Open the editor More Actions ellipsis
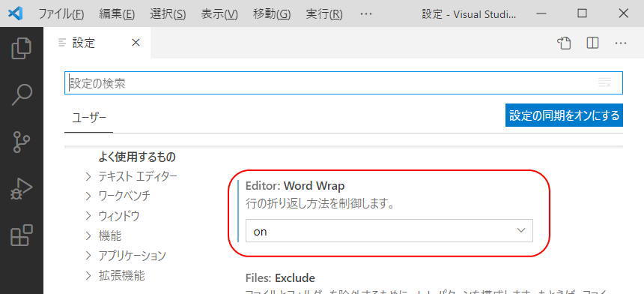Image resolution: width=644 pixels, height=294 pixels. click(621, 43)
